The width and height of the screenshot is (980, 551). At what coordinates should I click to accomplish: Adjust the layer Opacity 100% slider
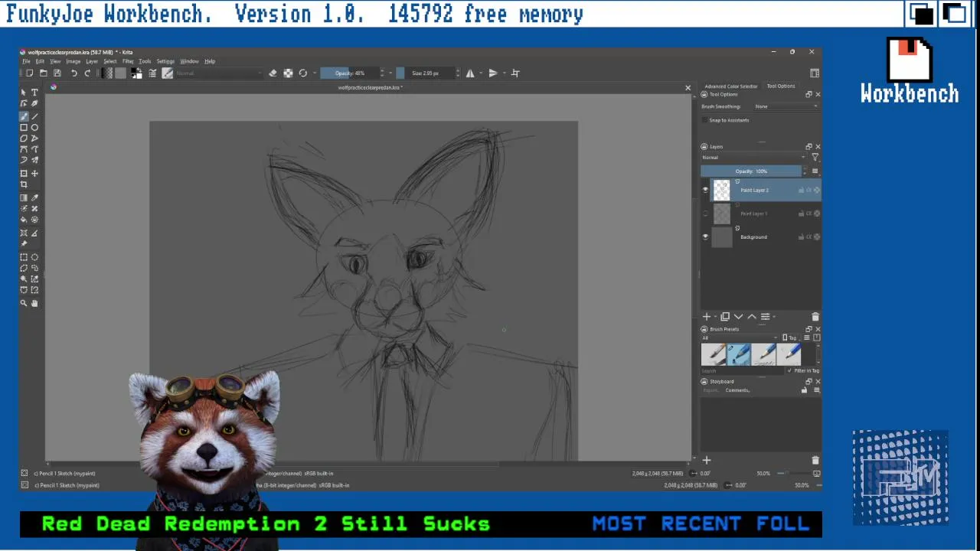coord(751,171)
